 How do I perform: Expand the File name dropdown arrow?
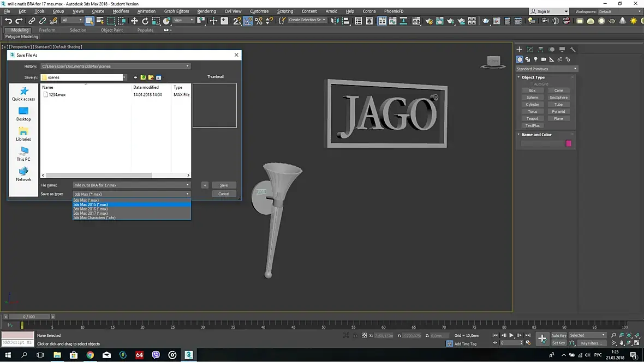pos(187,185)
